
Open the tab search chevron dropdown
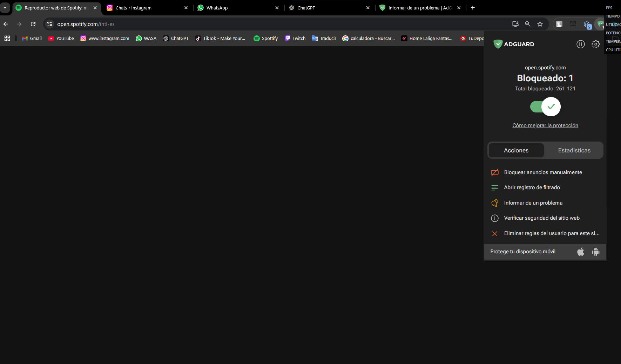coord(5,7)
